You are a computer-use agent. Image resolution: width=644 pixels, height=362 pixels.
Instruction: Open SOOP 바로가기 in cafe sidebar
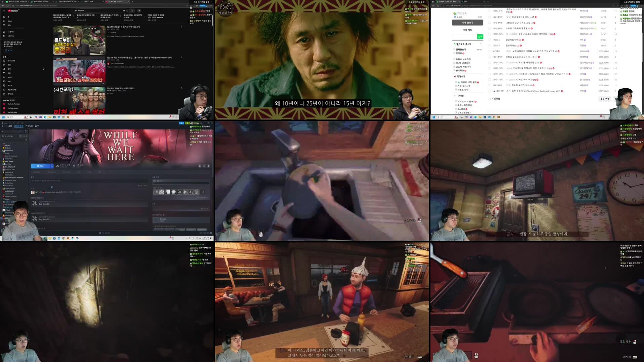coord(463,63)
